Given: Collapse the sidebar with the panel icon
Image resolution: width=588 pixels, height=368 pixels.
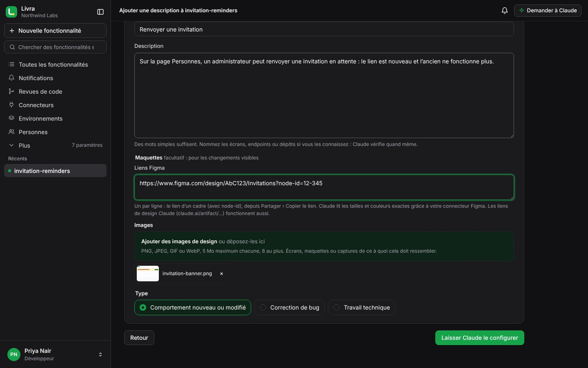Looking at the screenshot, I should [x=100, y=12].
